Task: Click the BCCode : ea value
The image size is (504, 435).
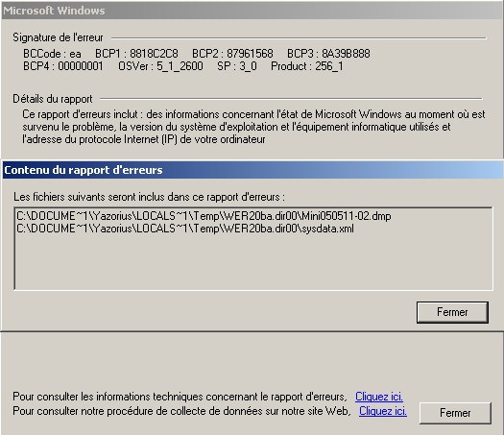Action: click(52, 54)
